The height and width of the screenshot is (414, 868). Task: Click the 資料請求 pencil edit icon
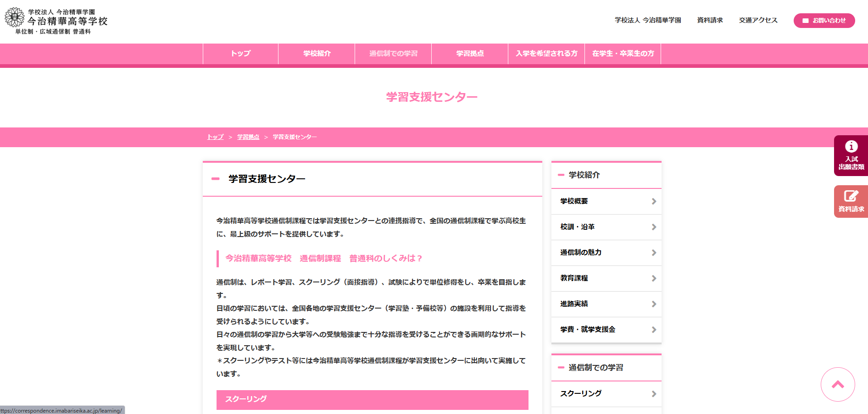click(x=851, y=196)
